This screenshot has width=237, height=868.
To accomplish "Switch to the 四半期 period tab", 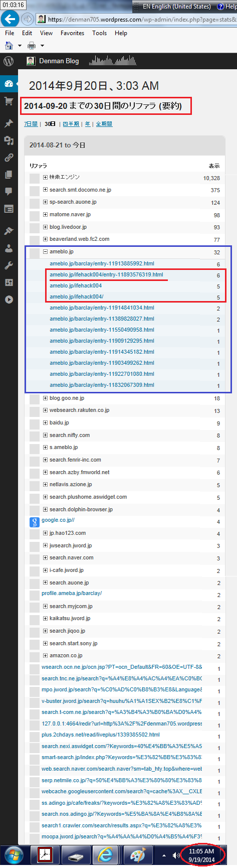I will pos(71,124).
